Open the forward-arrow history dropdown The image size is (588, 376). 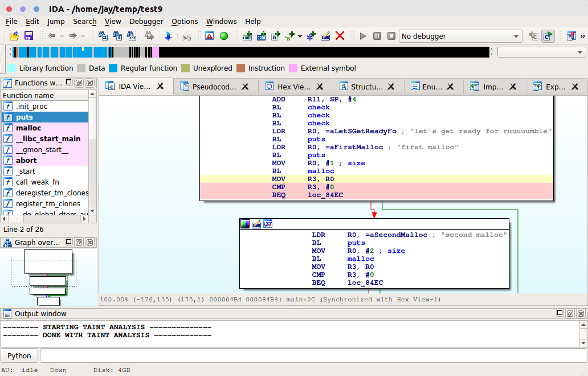tap(83, 36)
